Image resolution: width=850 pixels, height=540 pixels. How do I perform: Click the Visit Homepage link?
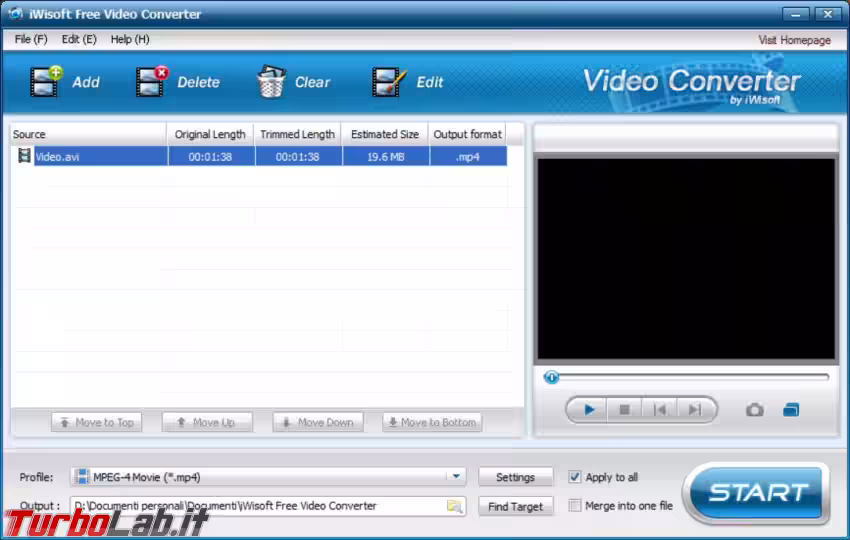pyautogui.click(x=794, y=40)
